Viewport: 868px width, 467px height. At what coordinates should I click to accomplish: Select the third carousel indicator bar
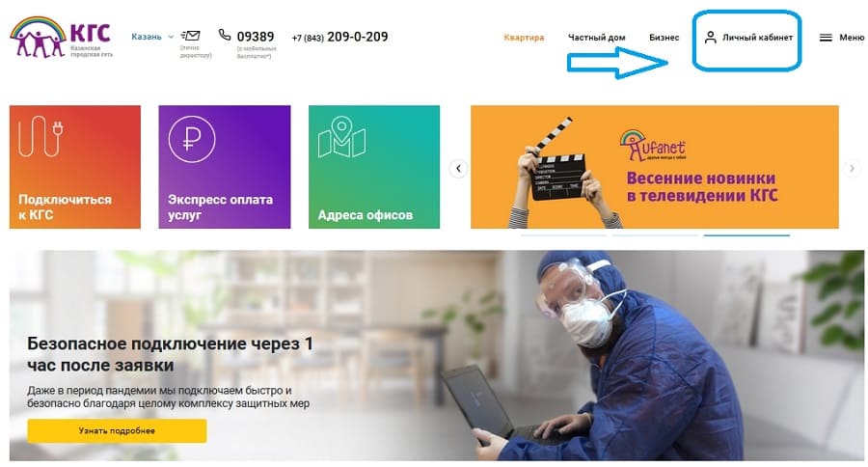point(746,235)
